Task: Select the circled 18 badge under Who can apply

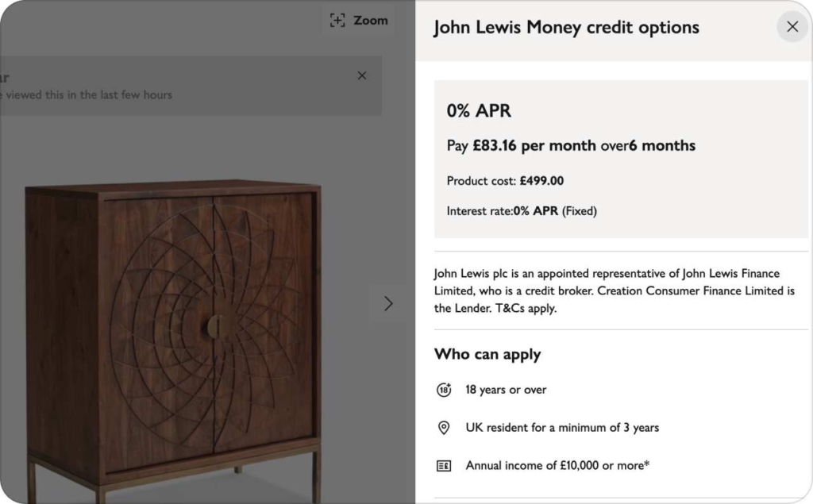Action: pos(444,390)
